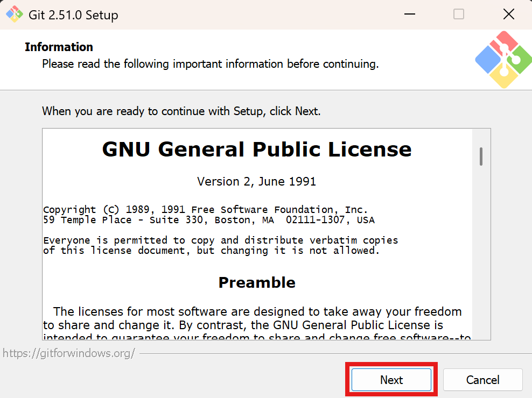
Task: Click the 'of this license document' line
Action: click(x=211, y=251)
